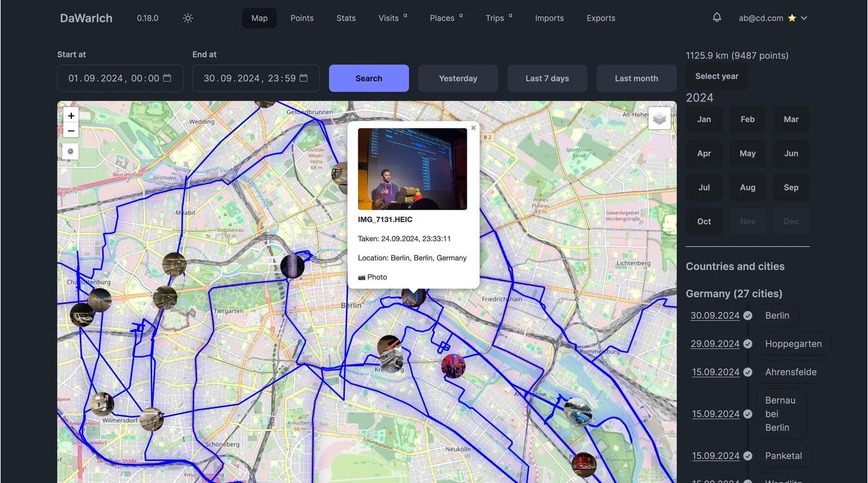Open the map layers control
The image size is (868, 483).
659,118
